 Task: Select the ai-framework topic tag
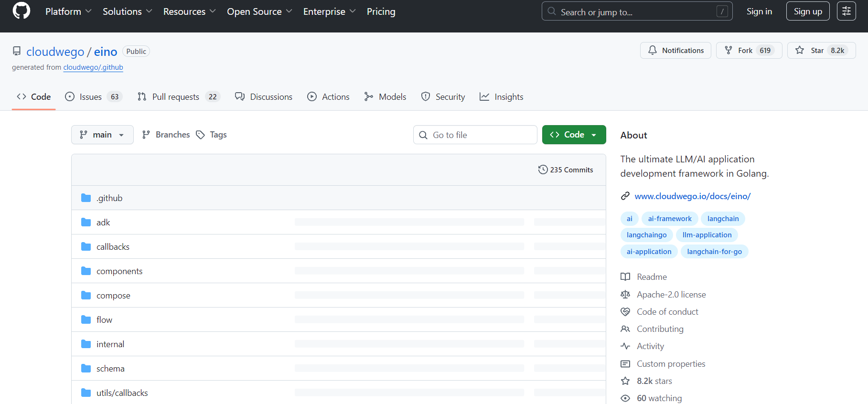(x=670, y=219)
